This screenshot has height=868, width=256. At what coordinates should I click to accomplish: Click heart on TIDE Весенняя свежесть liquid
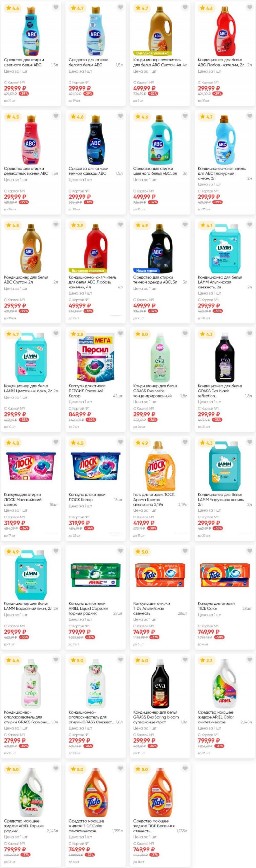point(185,768)
